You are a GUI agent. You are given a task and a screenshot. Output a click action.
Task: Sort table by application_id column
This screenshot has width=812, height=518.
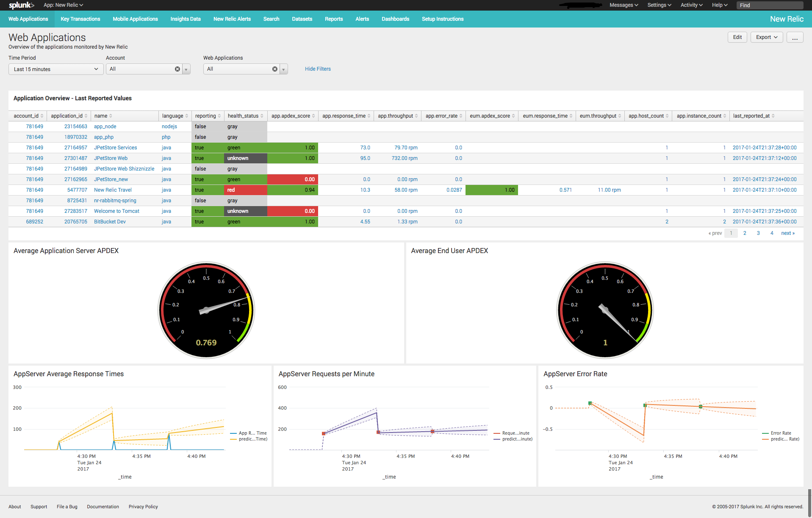(x=69, y=116)
